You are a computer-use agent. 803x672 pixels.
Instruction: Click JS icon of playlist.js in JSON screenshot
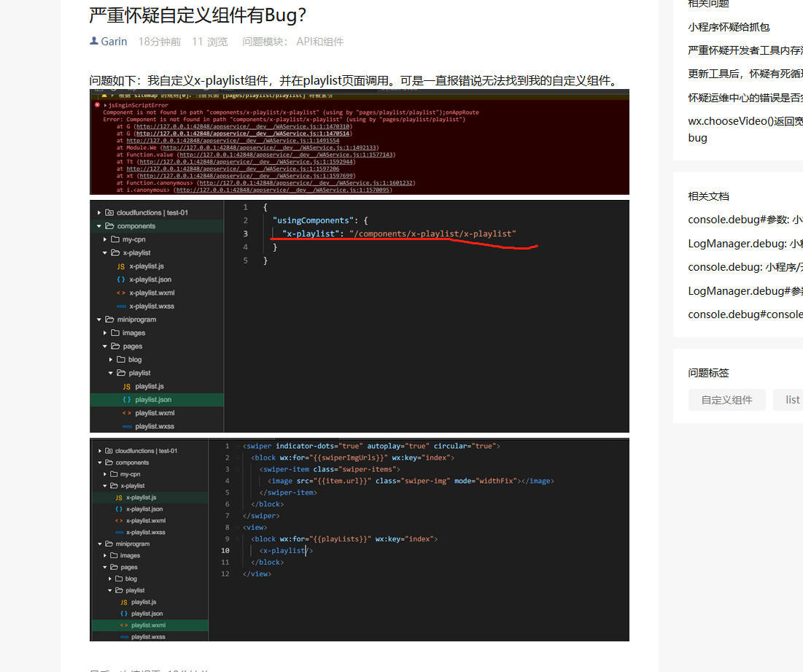(x=126, y=387)
